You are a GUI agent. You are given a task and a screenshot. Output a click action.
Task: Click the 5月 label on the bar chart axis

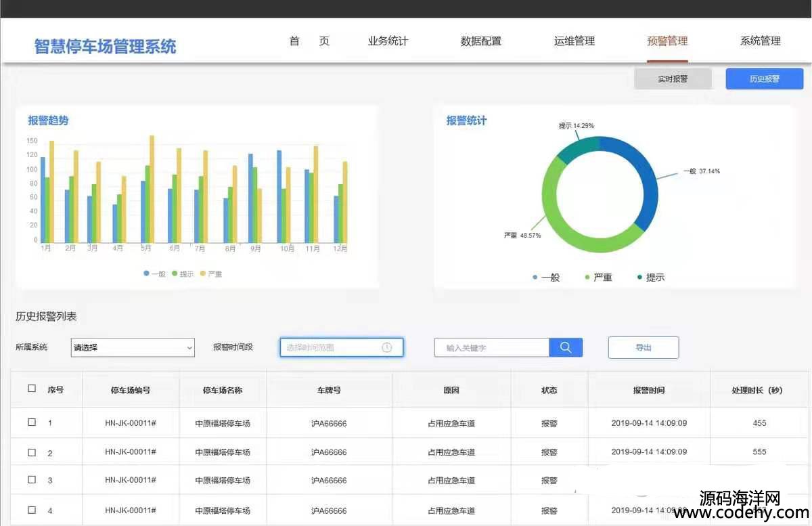pyautogui.click(x=145, y=248)
